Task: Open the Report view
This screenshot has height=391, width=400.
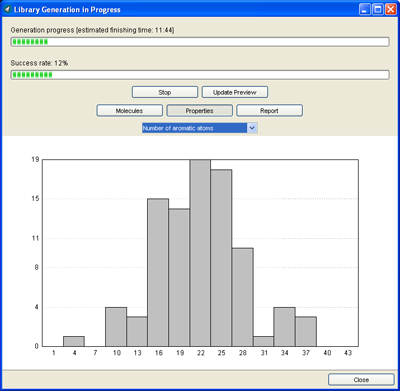Action: point(269,111)
